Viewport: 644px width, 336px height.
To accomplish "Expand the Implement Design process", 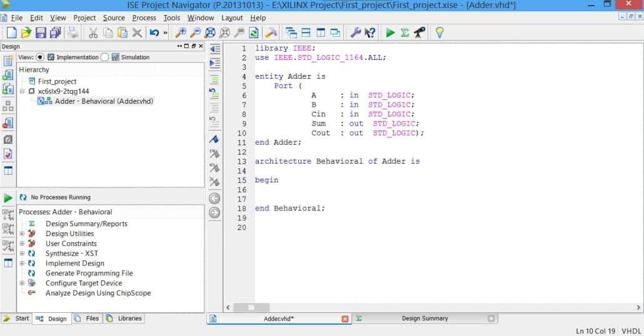I will 22,264.
